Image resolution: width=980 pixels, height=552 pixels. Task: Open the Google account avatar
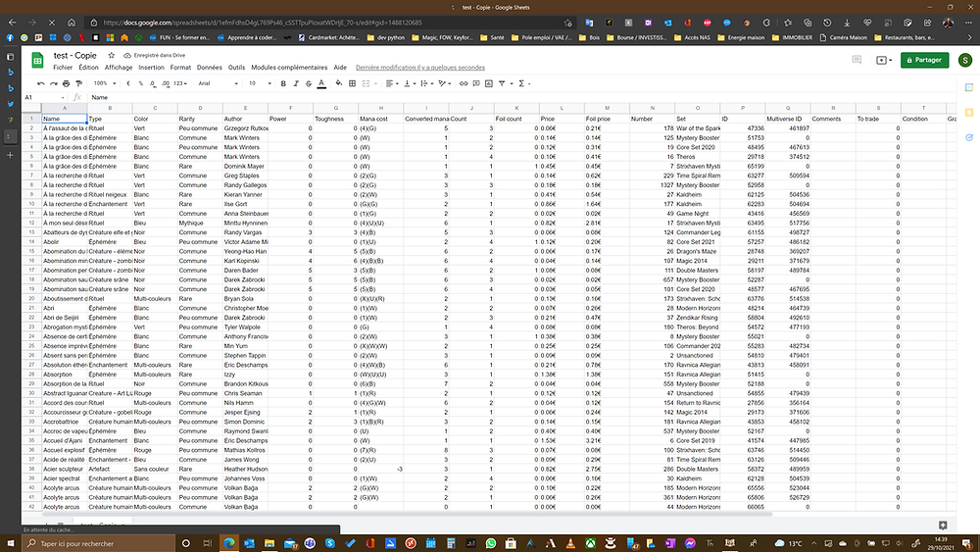click(x=965, y=60)
